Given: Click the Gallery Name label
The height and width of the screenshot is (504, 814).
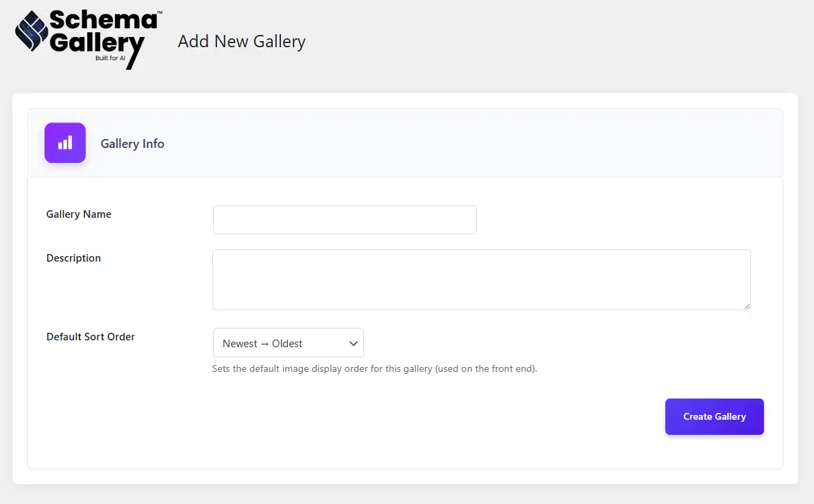Looking at the screenshot, I should tap(79, 214).
